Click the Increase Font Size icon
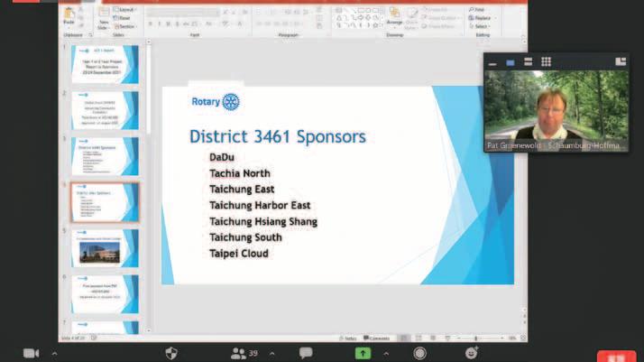The height and width of the screenshot is (362, 644). [x=225, y=13]
